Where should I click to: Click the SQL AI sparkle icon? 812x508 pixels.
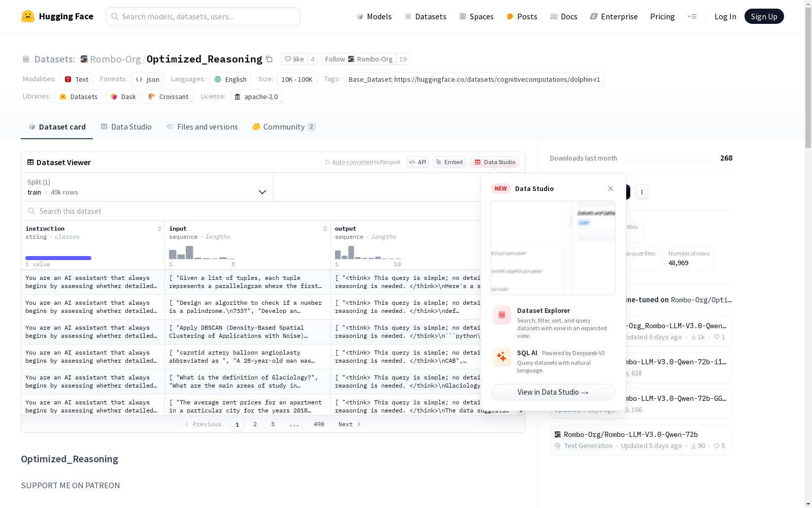502,357
